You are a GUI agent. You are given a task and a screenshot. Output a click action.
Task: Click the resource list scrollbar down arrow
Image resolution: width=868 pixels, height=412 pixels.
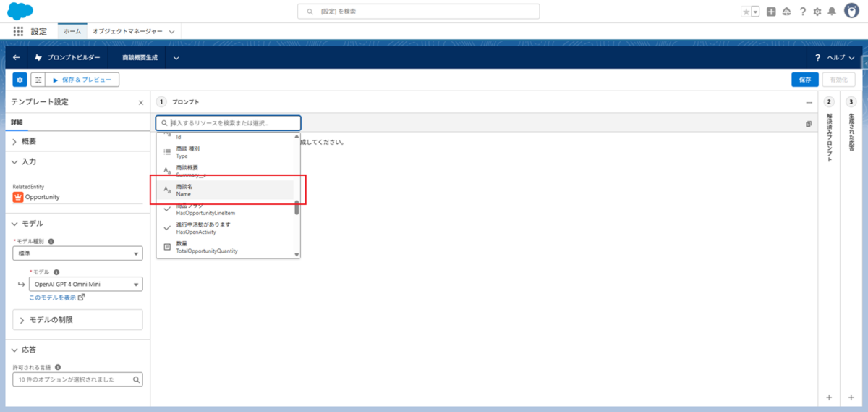click(x=297, y=254)
